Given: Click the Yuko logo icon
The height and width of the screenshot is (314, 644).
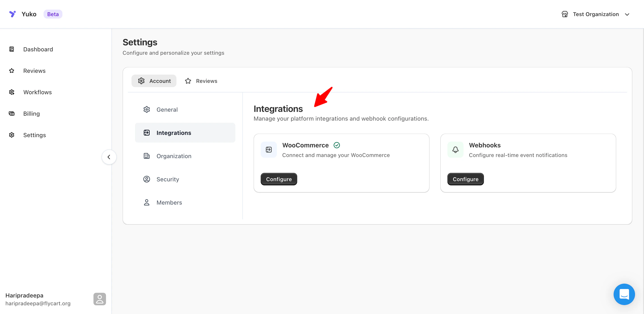Looking at the screenshot, I should (12, 14).
